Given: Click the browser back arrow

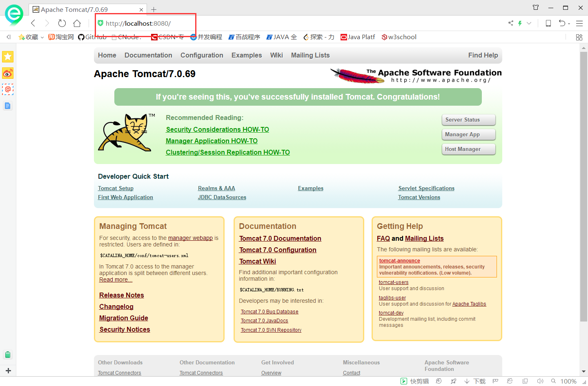Looking at the screenshot, I should [x=33, y=23].
